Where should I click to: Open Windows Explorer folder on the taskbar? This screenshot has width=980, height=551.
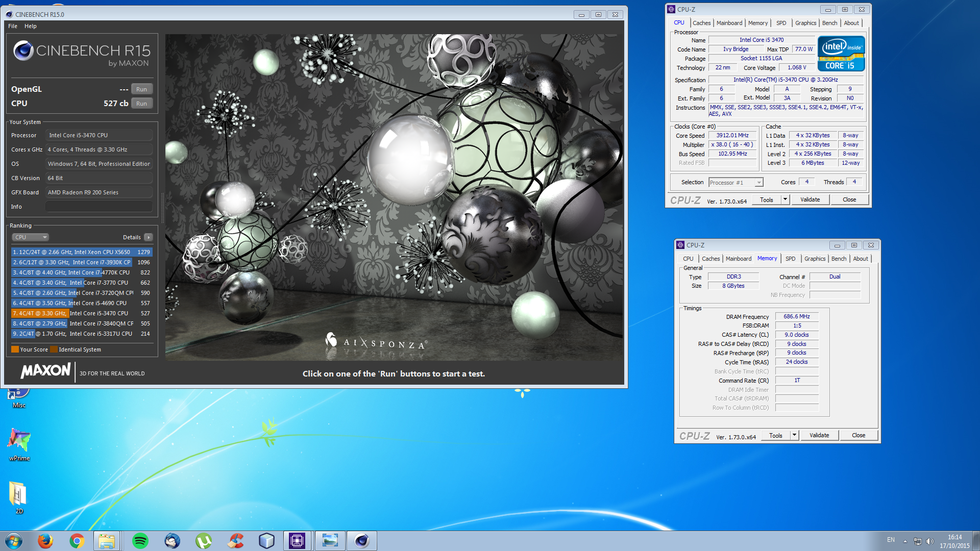pyautogui.click(x=107, y=541)
